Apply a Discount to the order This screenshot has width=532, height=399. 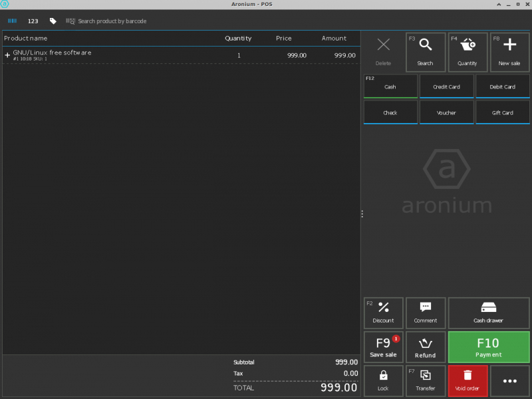click(383, 313)
